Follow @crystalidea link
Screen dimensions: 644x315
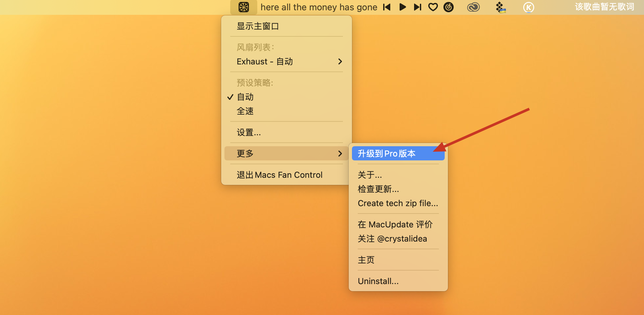click(x=392, y=239)
